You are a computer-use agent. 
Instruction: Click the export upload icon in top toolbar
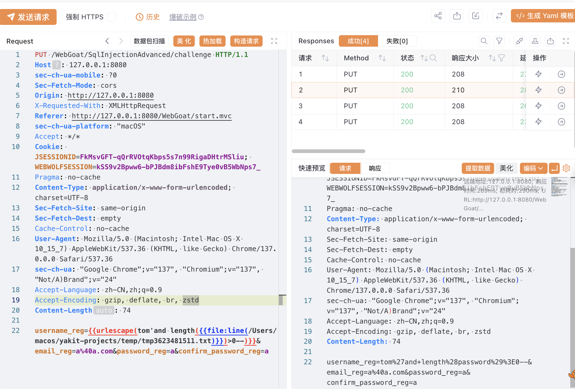[457, 16]
